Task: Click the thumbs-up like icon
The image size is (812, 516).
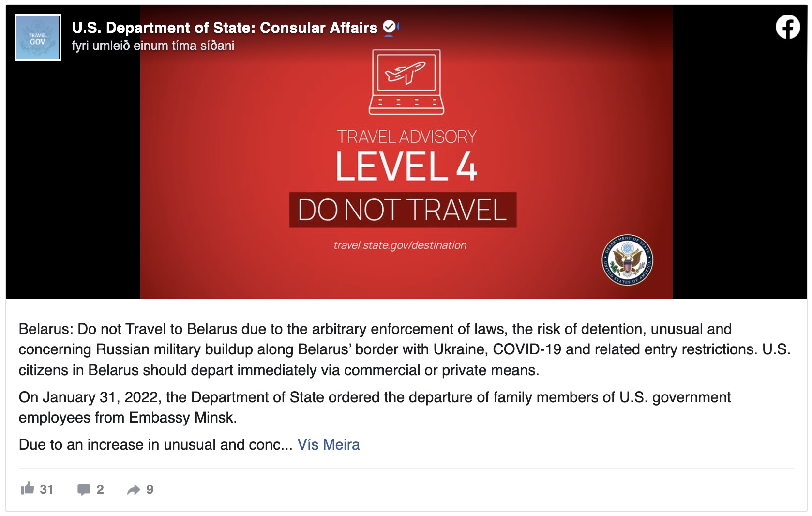Action: click(x=28, y=488)
